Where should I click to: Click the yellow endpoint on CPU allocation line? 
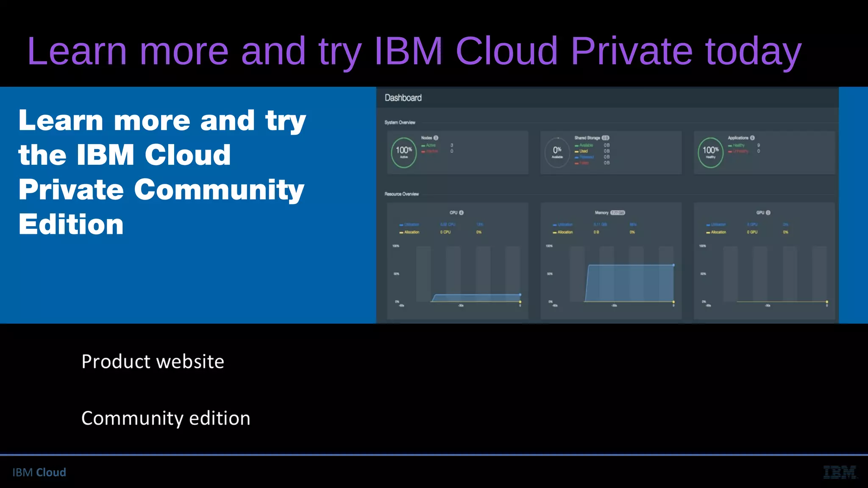[x=520, y=302]
